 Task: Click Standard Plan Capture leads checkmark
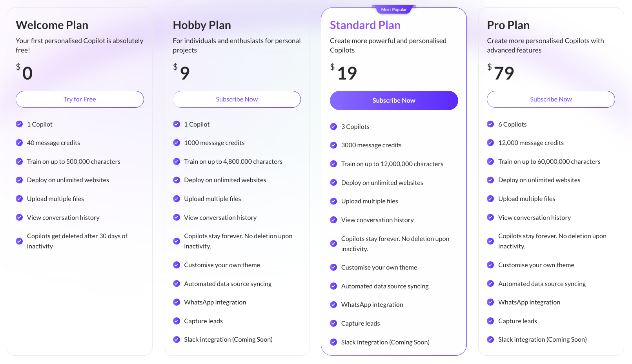333,323
